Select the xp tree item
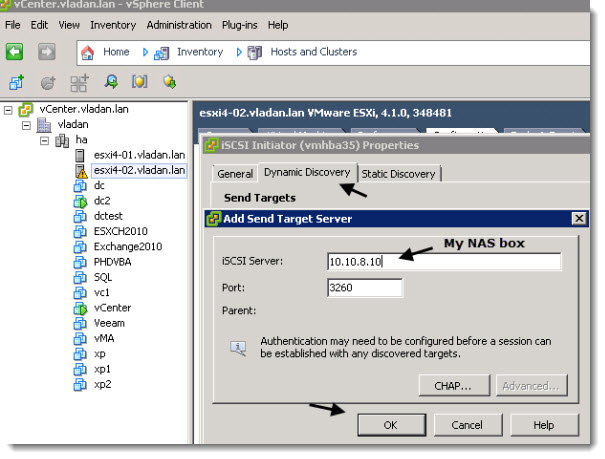This screenshot has width=605, height=459. tap(100, 354)
